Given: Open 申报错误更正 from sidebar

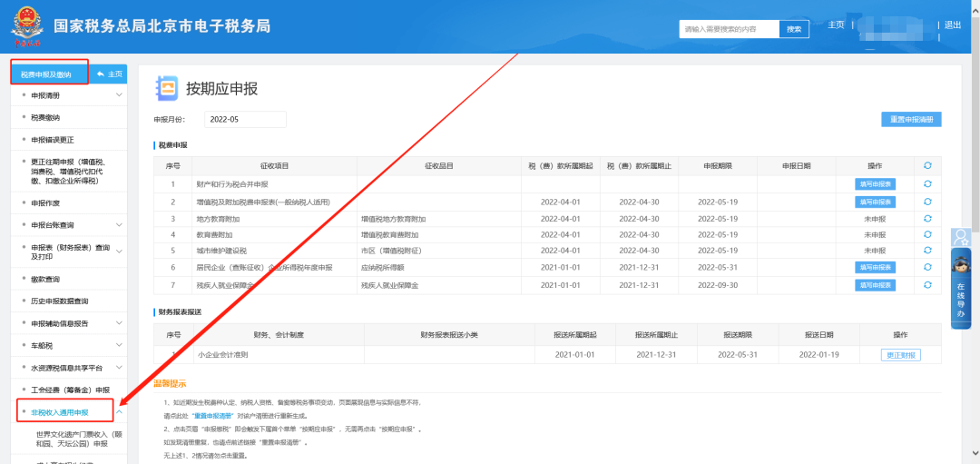Looking at the screenshot, I should tap(53, 140).
